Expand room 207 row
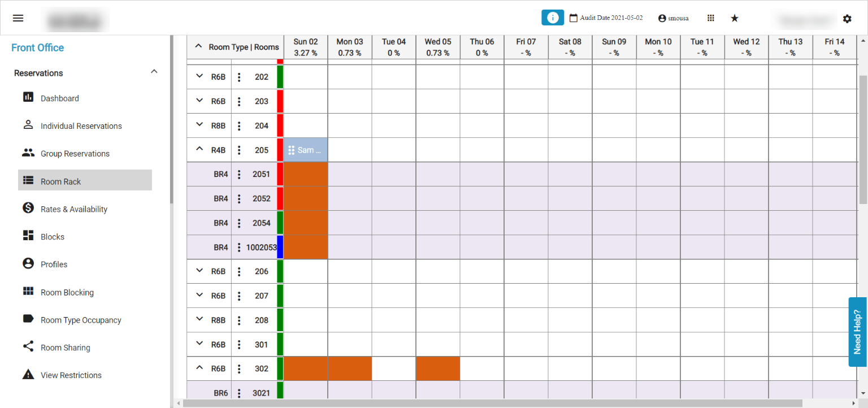 [199, 295]
